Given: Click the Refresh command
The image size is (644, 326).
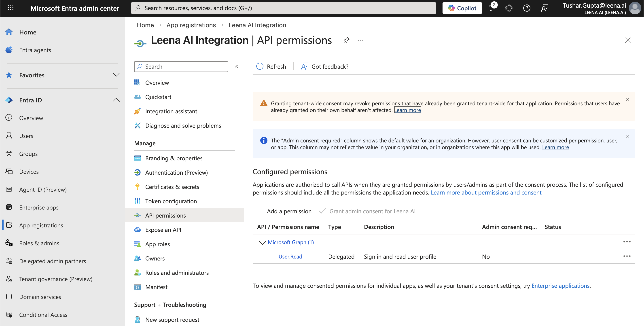Looking at the screenshot, I should pyautogui.click(x=271, y=66).
